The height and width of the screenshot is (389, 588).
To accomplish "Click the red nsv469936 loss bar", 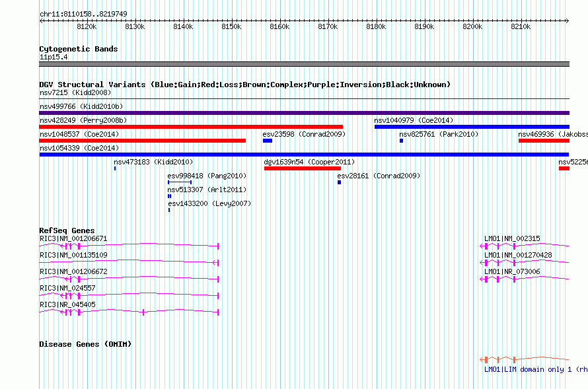I will click(544, 141).
